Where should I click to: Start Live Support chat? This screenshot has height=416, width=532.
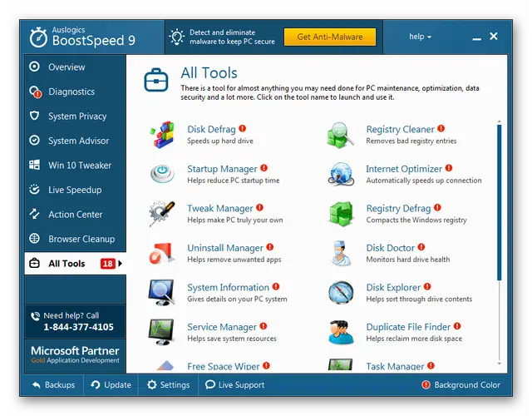point(234,384)
